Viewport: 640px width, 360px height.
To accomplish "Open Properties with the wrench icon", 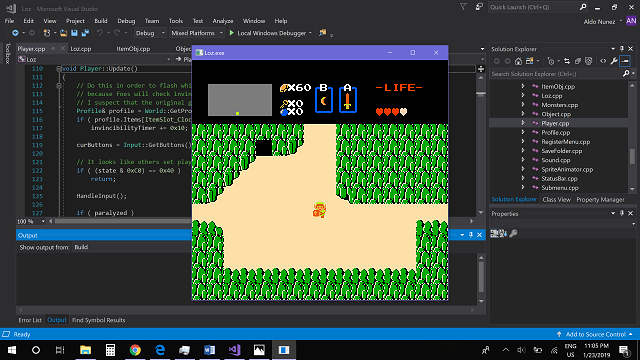I will pyautogui.click(x=614, y=61).
